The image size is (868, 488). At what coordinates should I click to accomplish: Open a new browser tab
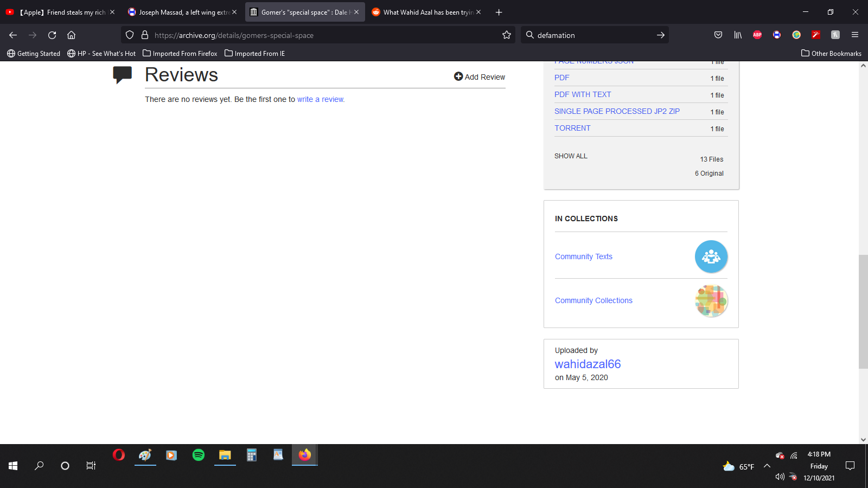(x=499, y=12)
